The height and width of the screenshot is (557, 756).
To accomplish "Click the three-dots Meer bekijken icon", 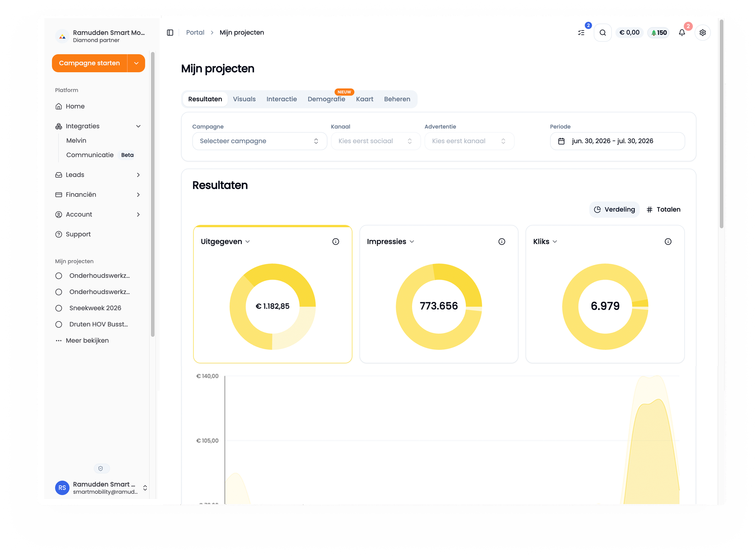I will [59, 341].
